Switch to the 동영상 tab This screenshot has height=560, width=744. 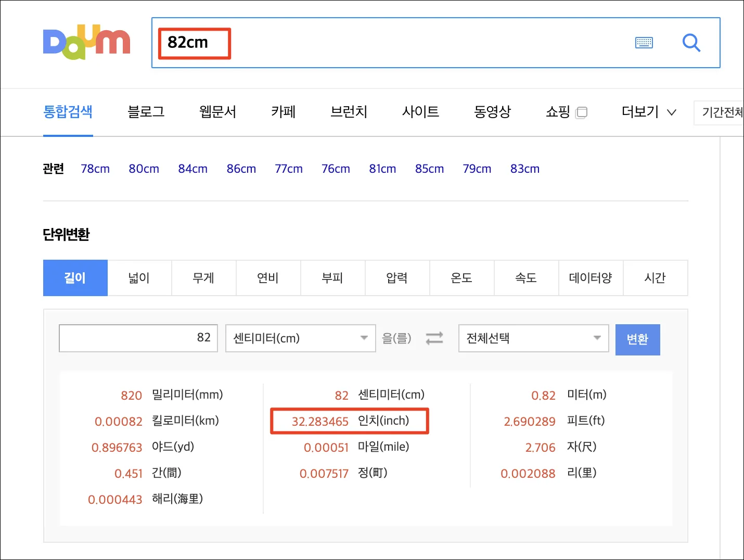coord(492,112)
